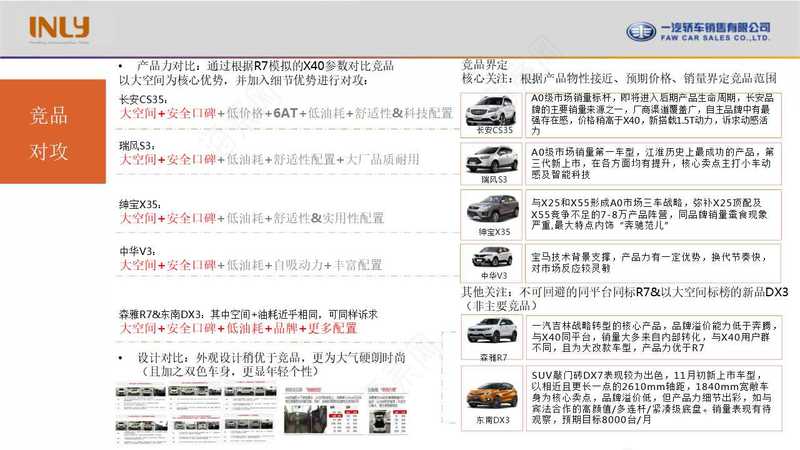Screen dimensions: 800x450
Task: Click the FAW CAR SALES CO.,LTD. text
Action: tap(715, 38)
